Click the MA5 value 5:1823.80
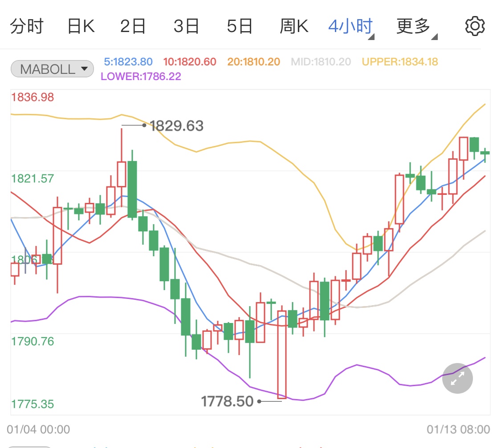The image size is (501, 448). click(128, 61)
